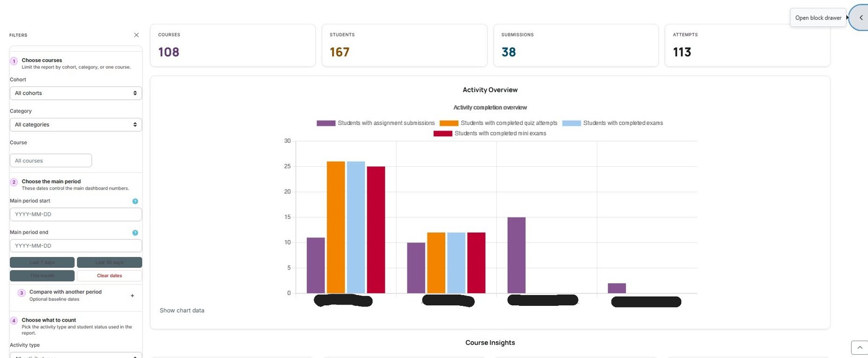The height and width of the screenshot is (358, 868).
Task: Expand Compare with another period plus icon
Action: [132, 296]
